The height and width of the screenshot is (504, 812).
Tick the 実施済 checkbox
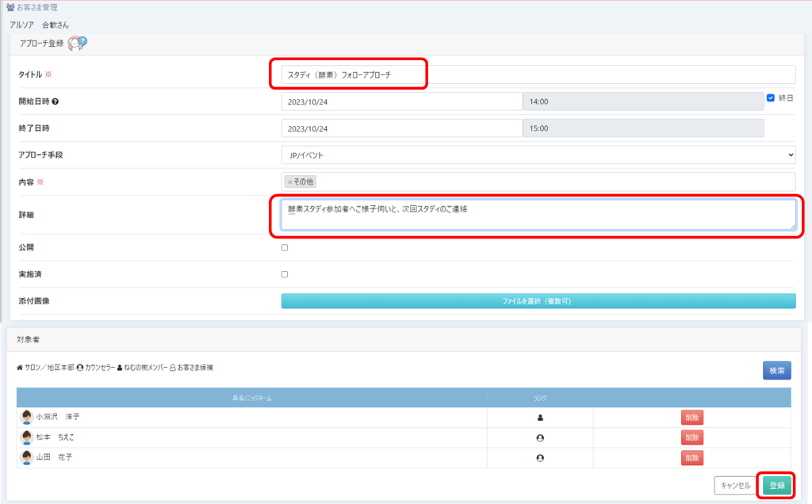[x=285, y=274]
